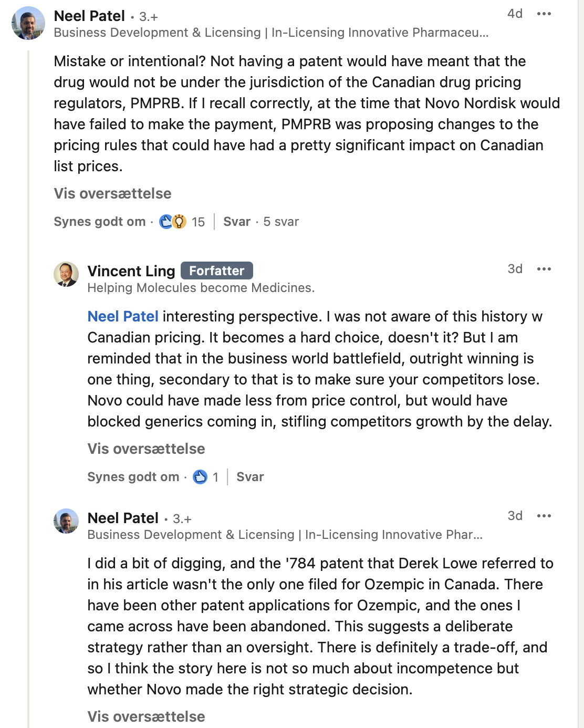
Task: Show translation of Neel Patel's last reply
Action: (x=146, y=716)
